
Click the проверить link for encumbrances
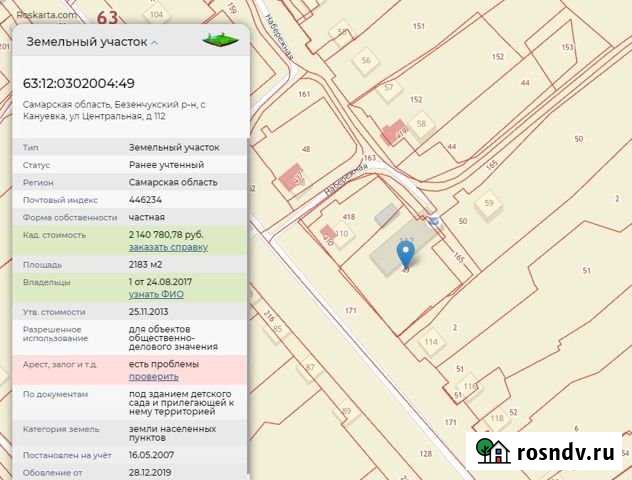[x=153, y=377]
